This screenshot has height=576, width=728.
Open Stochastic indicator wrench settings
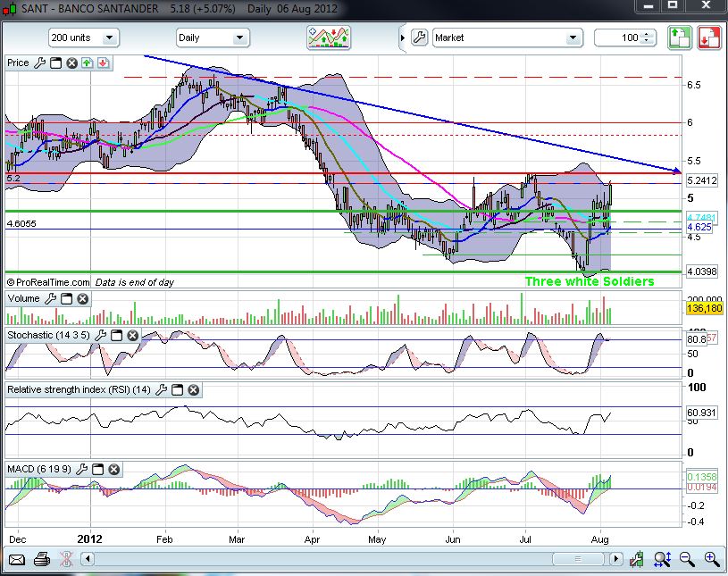(x=100, y=335)
